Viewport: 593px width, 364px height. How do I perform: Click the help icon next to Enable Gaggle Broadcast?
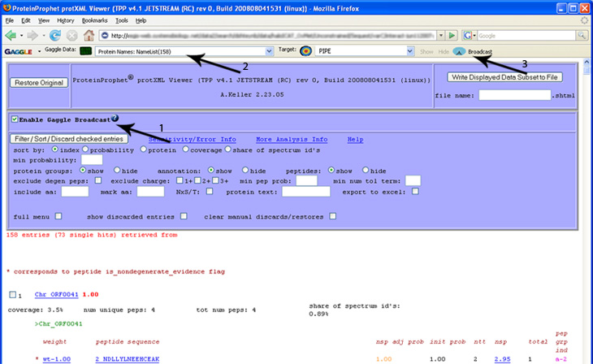[x=115, y=119]
